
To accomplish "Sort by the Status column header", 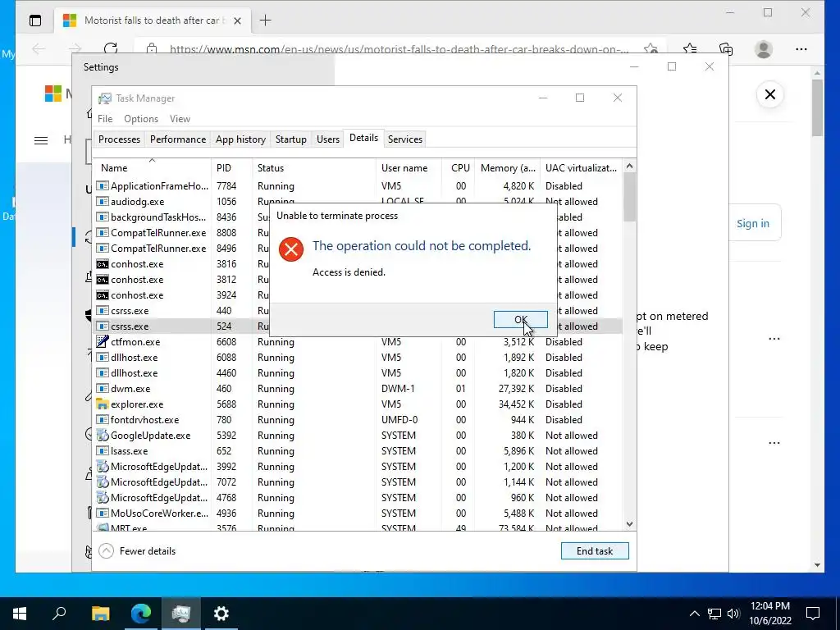I will click(314, 167).
